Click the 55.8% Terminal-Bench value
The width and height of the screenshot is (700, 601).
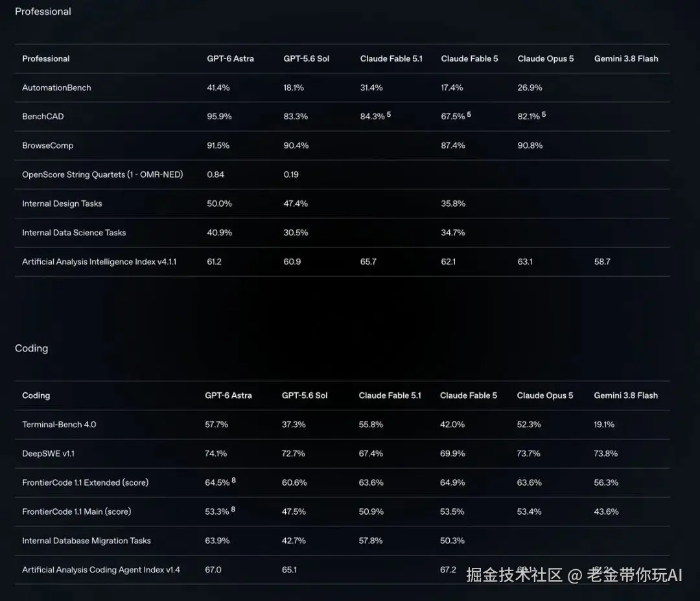(371, 424)
